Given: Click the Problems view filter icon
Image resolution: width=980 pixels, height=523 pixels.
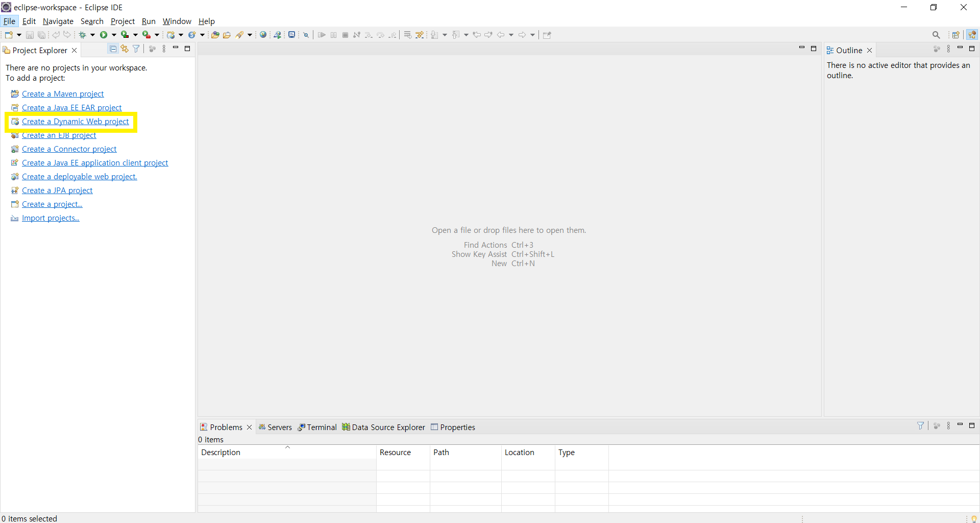Looking at the screenshot, I should tap(920, 425).
